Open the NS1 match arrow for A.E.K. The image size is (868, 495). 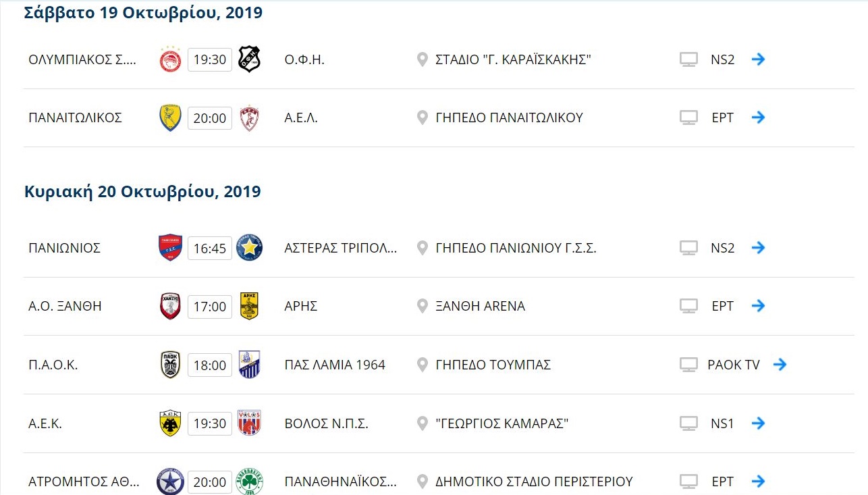tap(759, 423)
